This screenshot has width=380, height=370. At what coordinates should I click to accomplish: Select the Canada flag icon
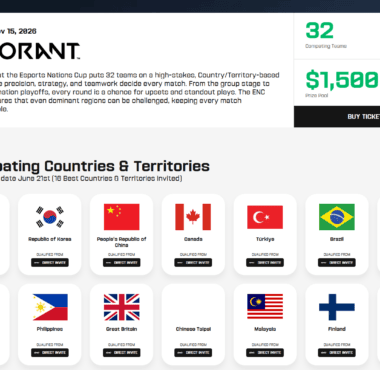point(193,217)
